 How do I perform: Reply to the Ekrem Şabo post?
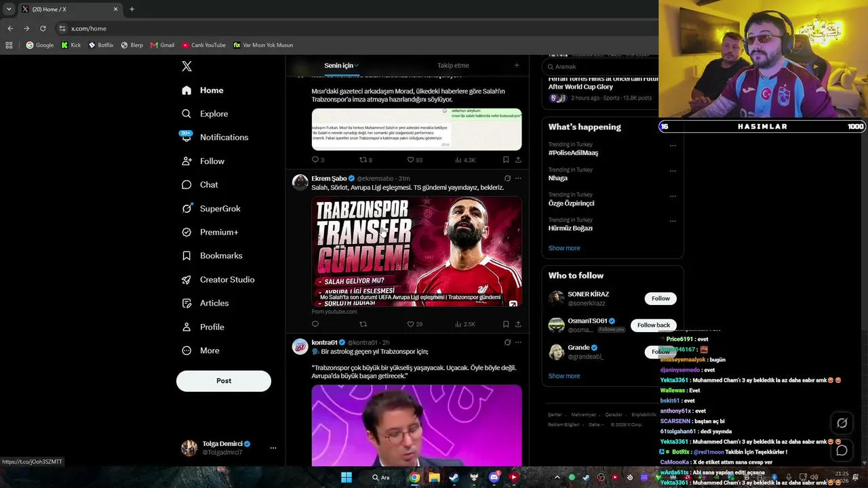(x=315, y=324)
